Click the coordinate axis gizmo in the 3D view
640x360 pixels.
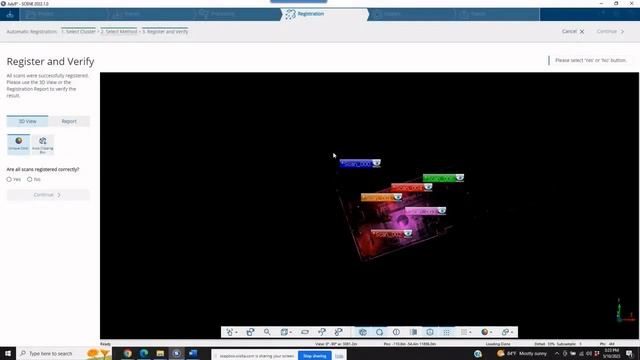[624, 311]
